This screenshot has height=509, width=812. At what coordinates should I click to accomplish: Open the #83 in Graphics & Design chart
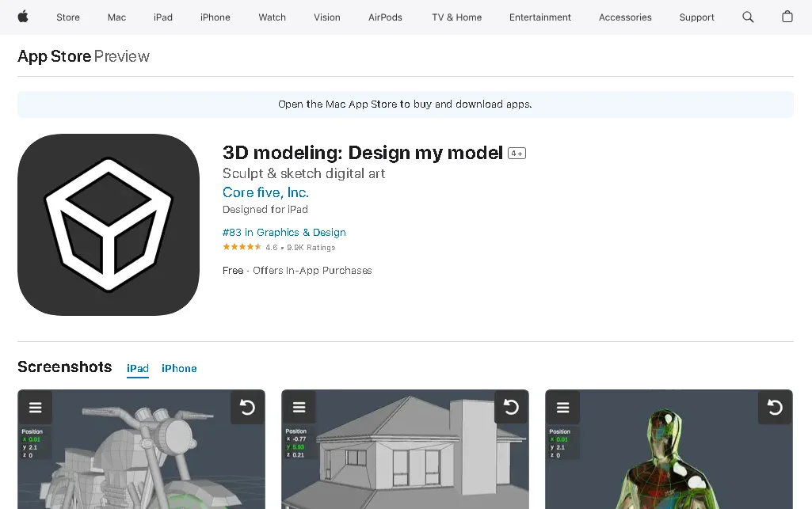click(x=284, y=232)
